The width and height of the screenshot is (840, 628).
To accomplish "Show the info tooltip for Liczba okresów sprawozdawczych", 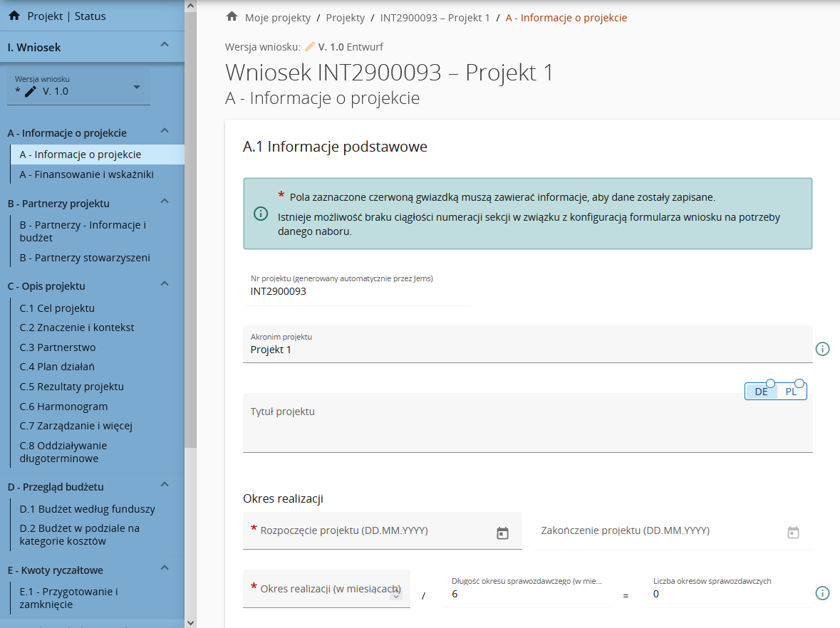I will [822, 593].
